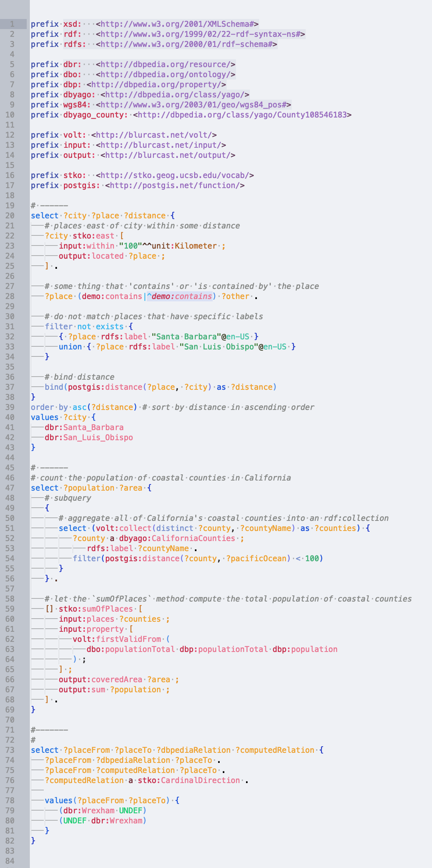The image size is (432, 868).
Task: Click the 'dbyago:' prefix name
Action: [79, 95]
